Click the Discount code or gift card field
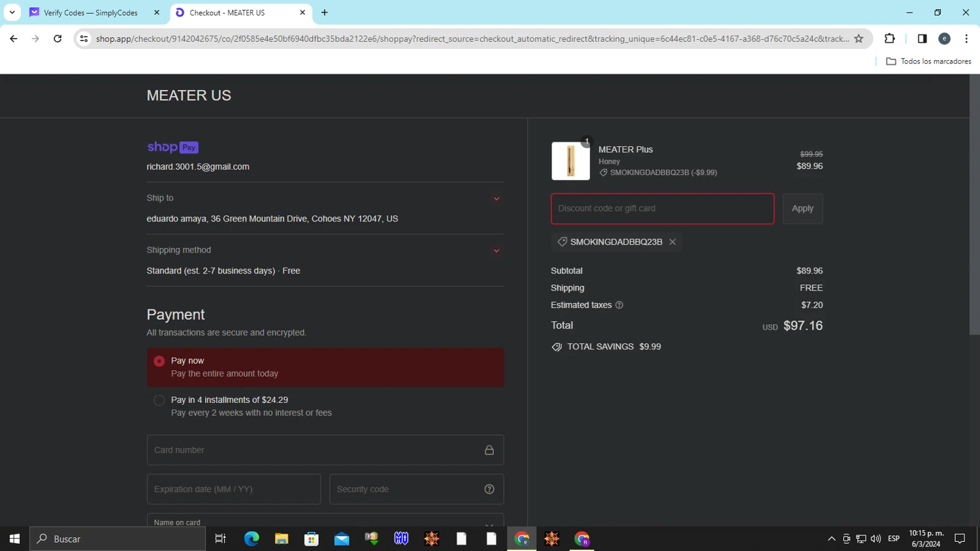The image size is (980, 551). 662,209
